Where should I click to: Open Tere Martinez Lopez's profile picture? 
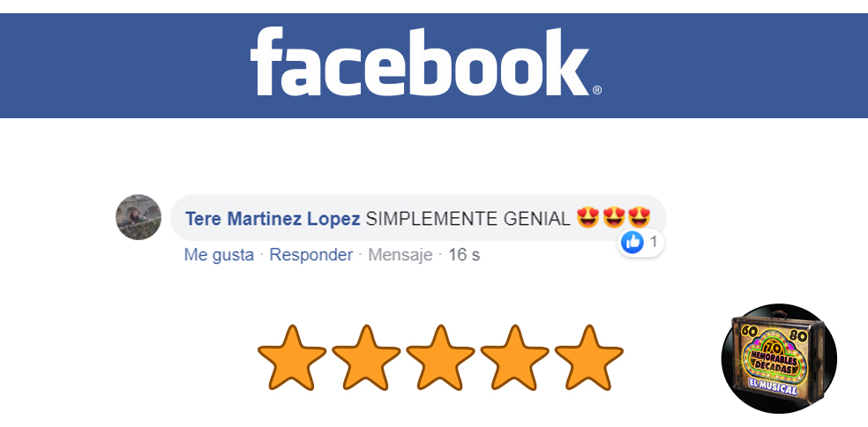pos(138,217)
